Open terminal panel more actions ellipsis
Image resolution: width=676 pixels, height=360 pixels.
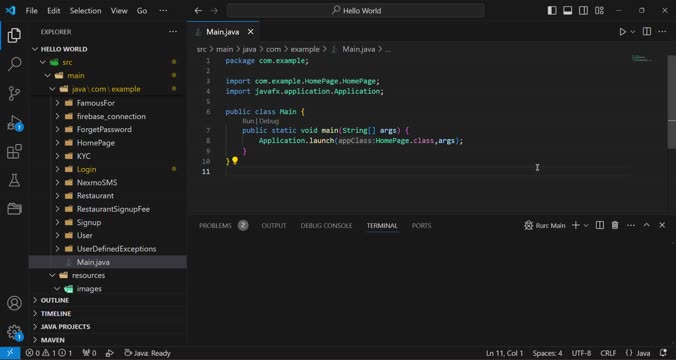[x=631, y=225]
